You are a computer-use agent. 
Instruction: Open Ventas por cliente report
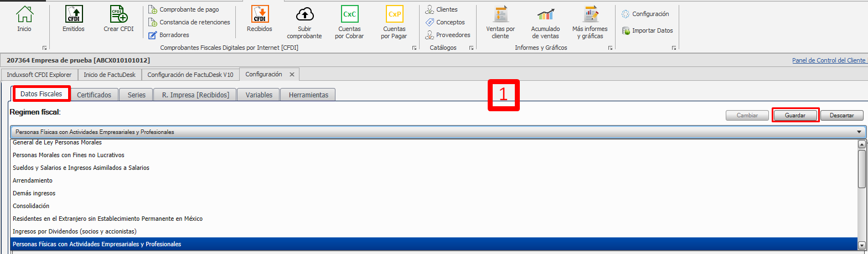pyautogui.click(x=500, y=22)
